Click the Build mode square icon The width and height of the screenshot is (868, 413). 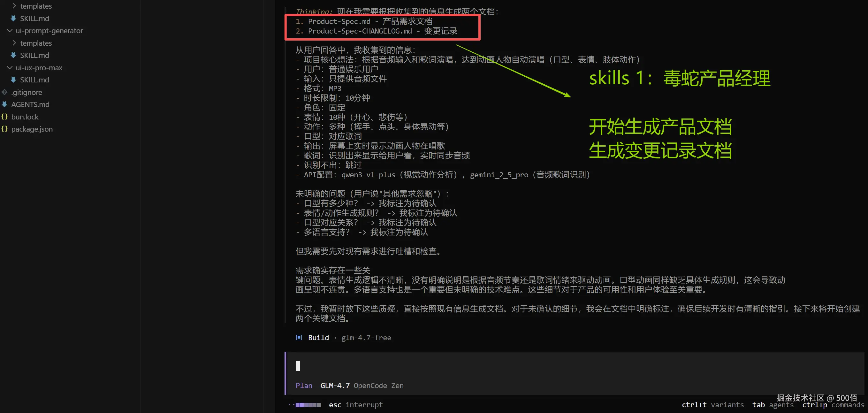(299, 337)
